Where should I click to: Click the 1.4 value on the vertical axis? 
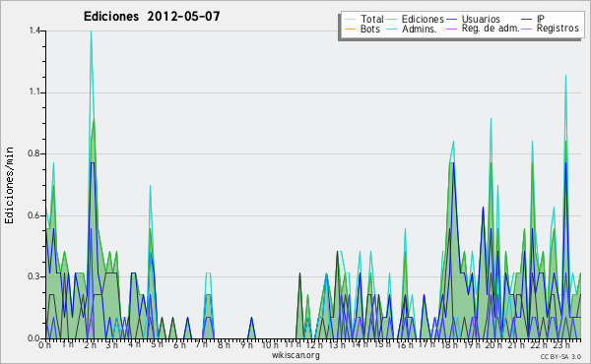[x=34, y=30]
